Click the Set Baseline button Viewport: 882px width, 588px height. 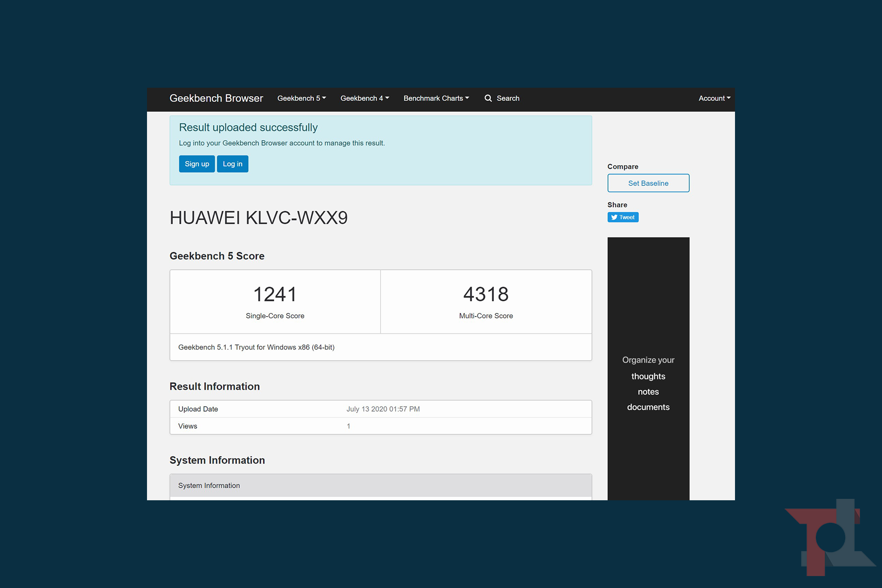pos(648,183)
